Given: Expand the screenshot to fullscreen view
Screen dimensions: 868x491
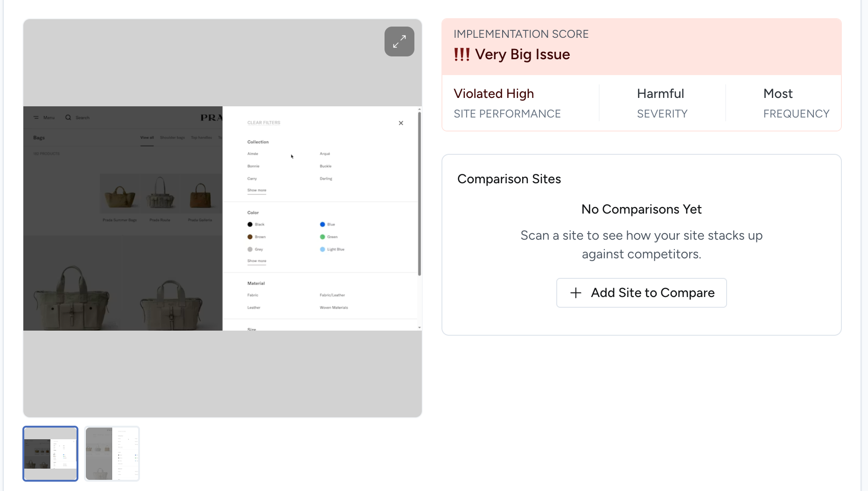Looking at the screenshot, I should click(x=399, y=41).
